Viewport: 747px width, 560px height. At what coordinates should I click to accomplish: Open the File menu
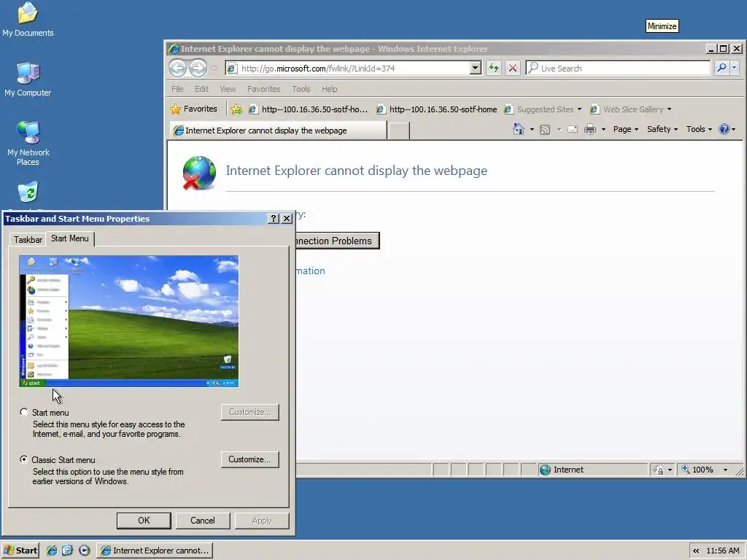click(x=177, y=89)
